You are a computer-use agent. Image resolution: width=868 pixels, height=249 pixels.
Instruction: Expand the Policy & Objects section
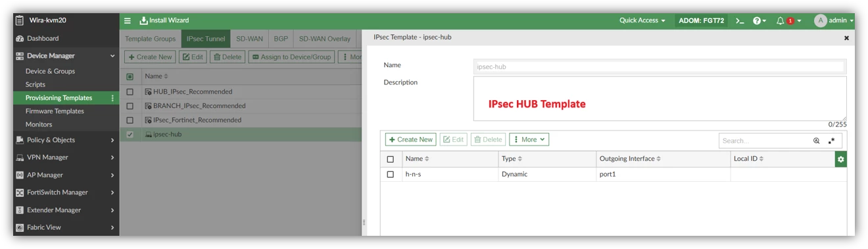112,140
